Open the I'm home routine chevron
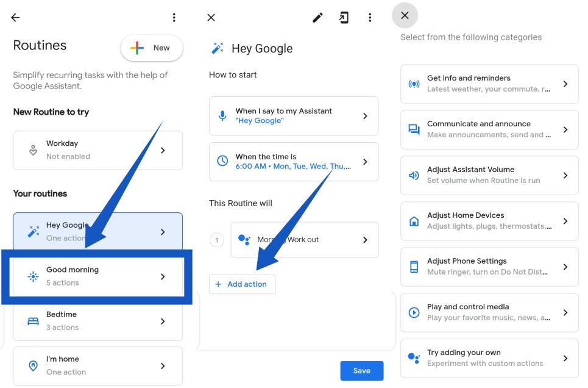Image resolution: width=588 pixels, height=388 pixels. [163, 366]
